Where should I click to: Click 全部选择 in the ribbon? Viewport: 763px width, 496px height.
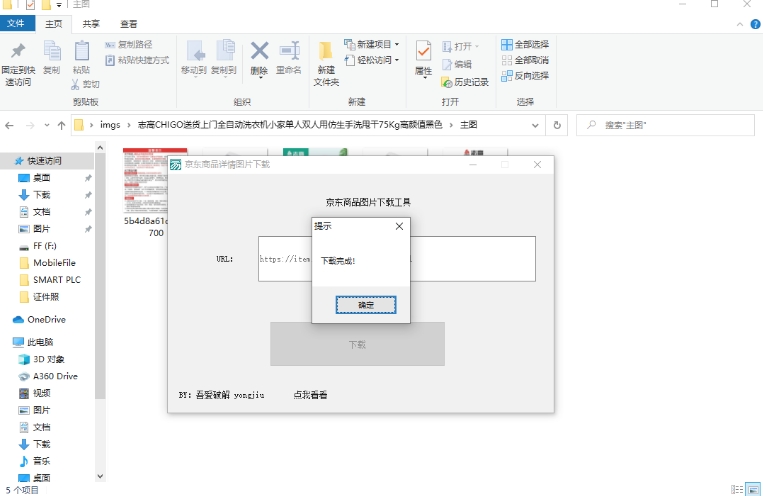(x=525, y=45)
